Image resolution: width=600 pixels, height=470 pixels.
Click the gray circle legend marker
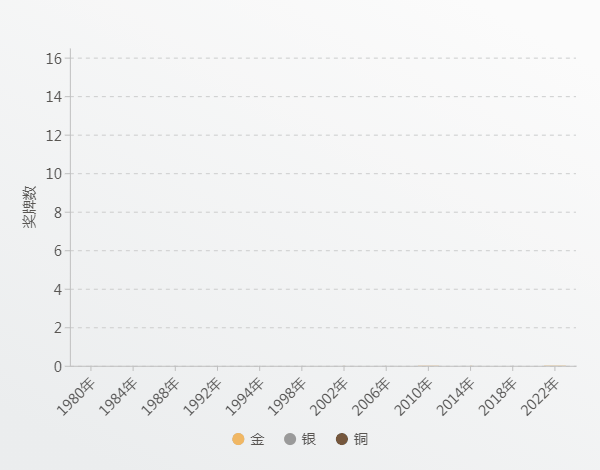click(290, 439)
